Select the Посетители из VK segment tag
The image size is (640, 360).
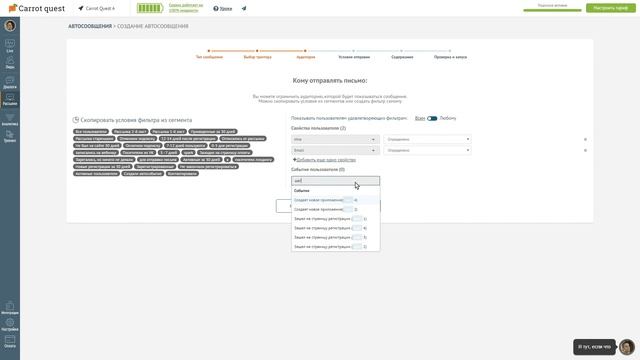(138, 153)
